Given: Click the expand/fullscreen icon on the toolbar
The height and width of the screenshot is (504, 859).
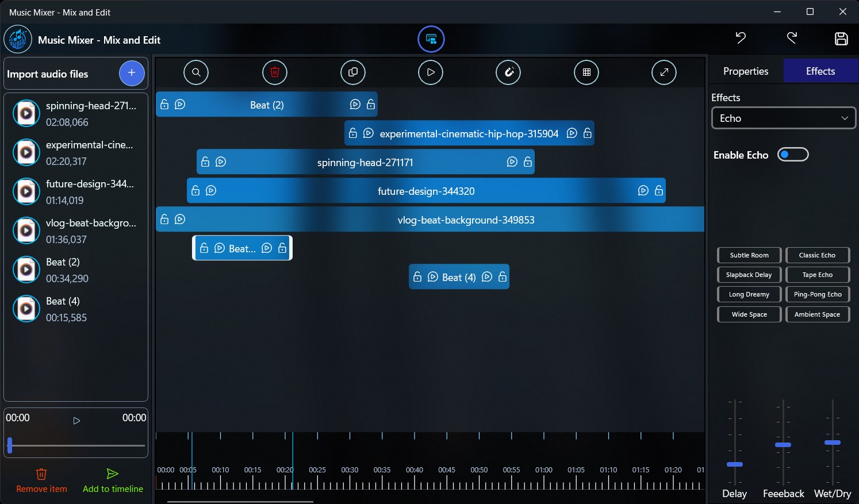Looking at the screenshot, I should (x=664, y=72).
